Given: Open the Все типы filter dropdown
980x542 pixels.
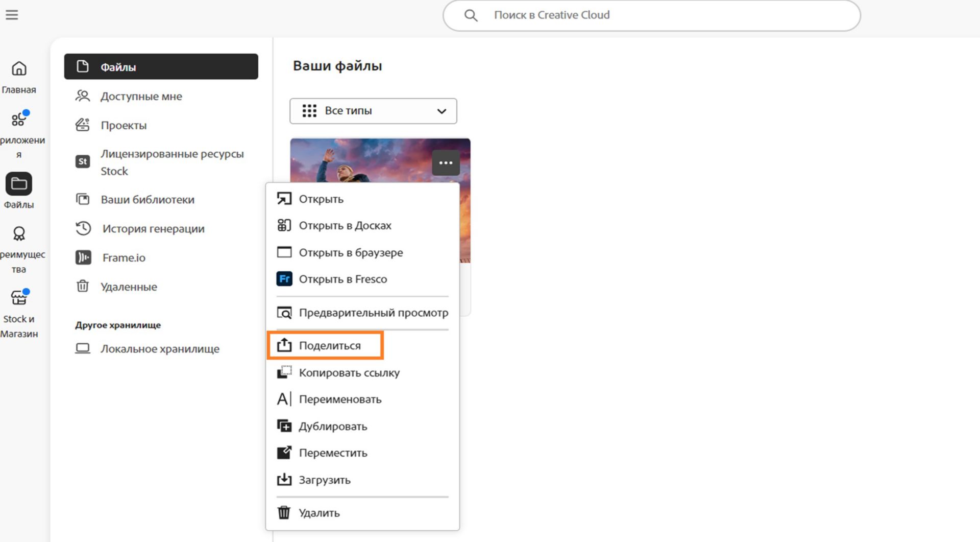Looking at the screenshot, I should [373, 111].
